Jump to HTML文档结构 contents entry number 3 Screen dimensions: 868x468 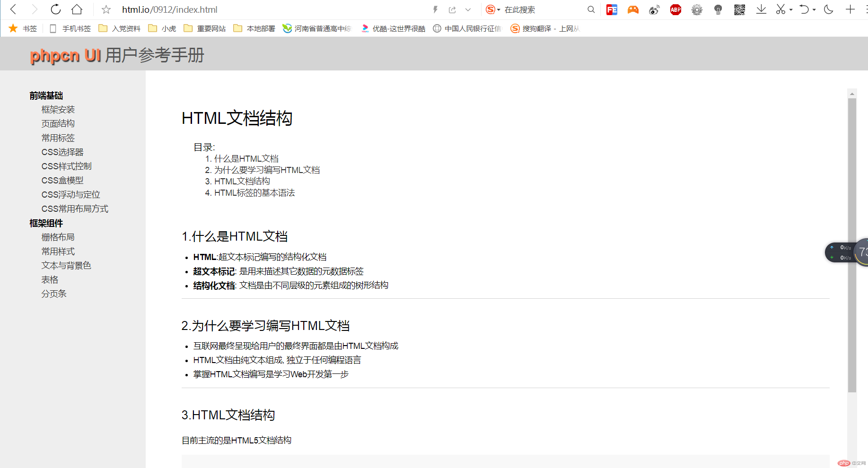[x=242, y=182]
